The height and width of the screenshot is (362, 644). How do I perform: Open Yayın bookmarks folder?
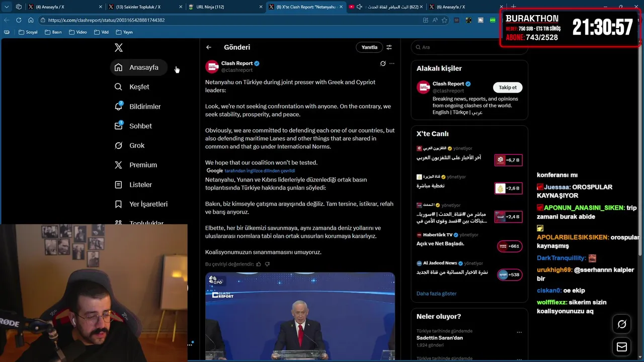124,32
